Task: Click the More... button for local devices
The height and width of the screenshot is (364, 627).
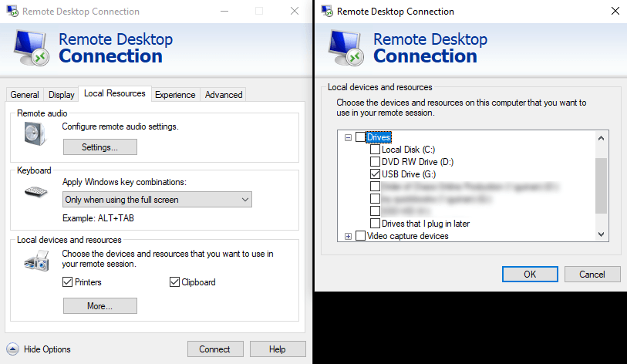Action: [100, 306]
